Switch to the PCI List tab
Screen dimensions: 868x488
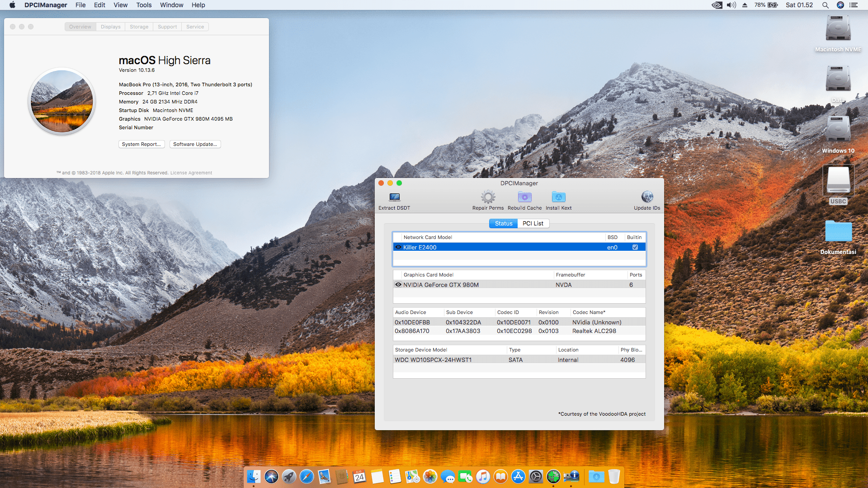pyautogui.click(x=533, y=223)
